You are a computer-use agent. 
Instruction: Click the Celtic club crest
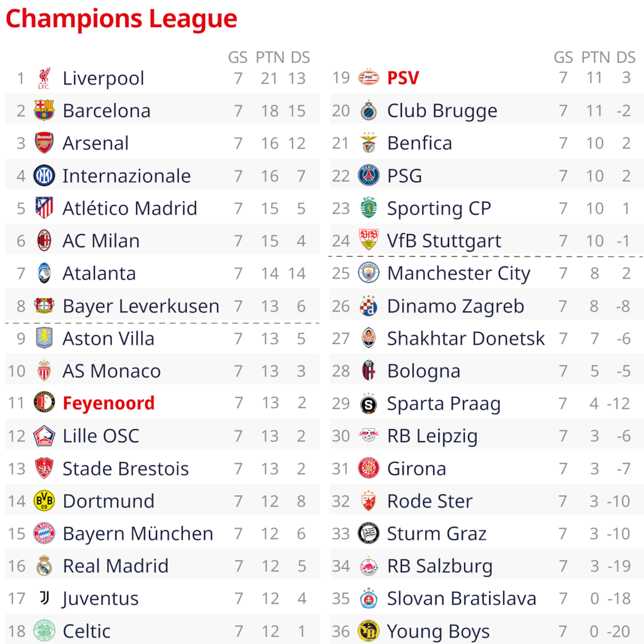click(x=44, y=630)
